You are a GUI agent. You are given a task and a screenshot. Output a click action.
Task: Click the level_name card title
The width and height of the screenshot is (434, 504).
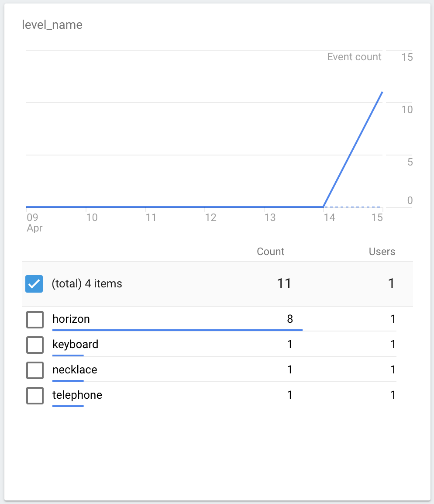[52, 25]
